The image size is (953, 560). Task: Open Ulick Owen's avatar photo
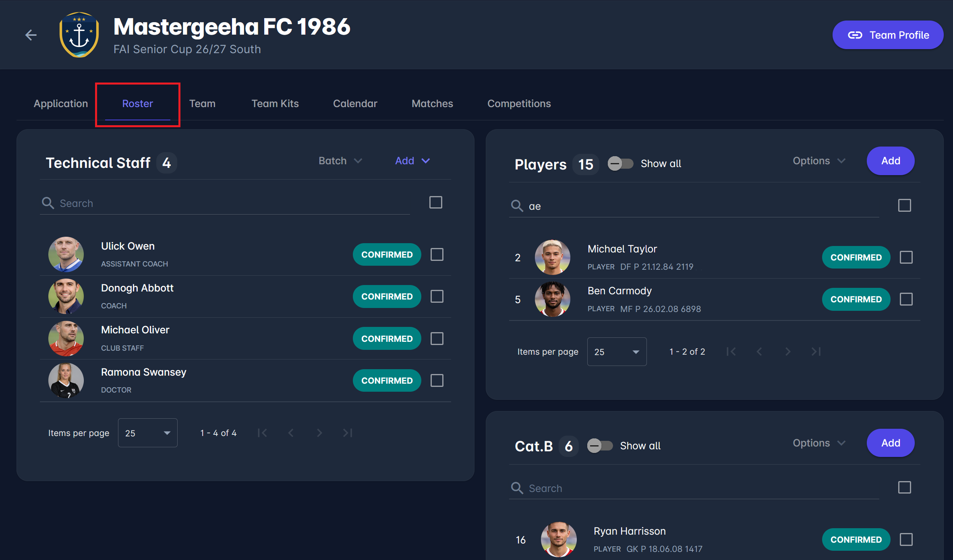[66, 254]
